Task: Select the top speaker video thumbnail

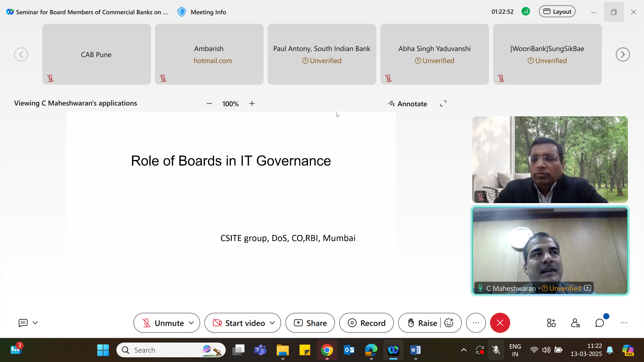Action: tap(550, 160)
